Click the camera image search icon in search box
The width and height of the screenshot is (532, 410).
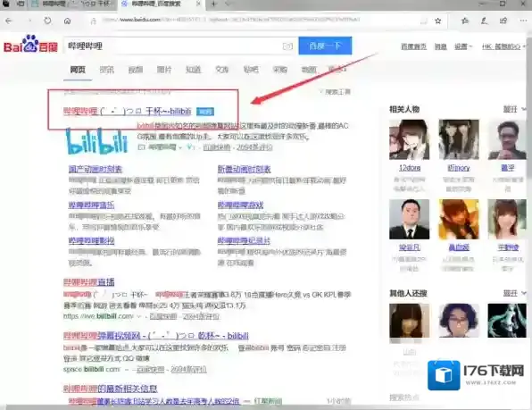coord(287,46)
